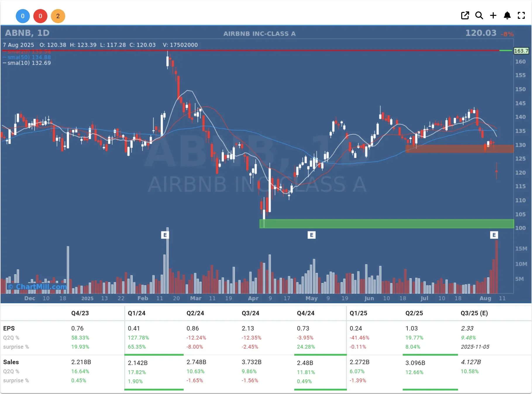Open the May earnings E marker
Screen dimensions: 532x394
coord(311,235)
